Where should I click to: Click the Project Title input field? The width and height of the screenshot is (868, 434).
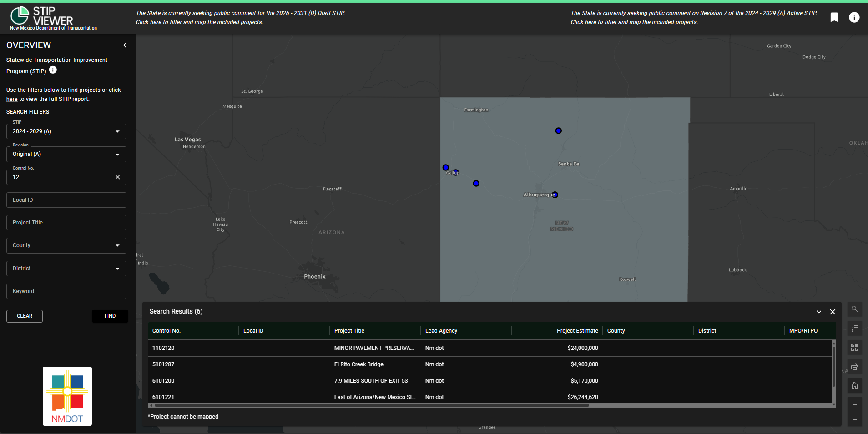point(66,223)
